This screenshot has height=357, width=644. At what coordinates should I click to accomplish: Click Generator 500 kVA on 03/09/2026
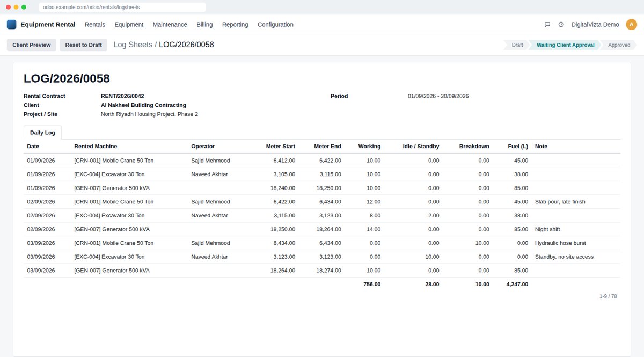[112, 271]
